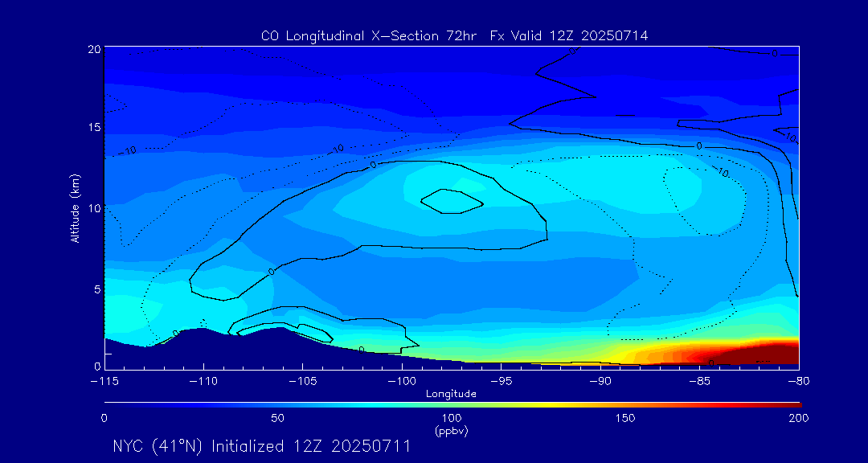The height and width of the screenshot is (463, 868).
Task: Click the longitude tick label "-95"
Action: click(501, 382)
